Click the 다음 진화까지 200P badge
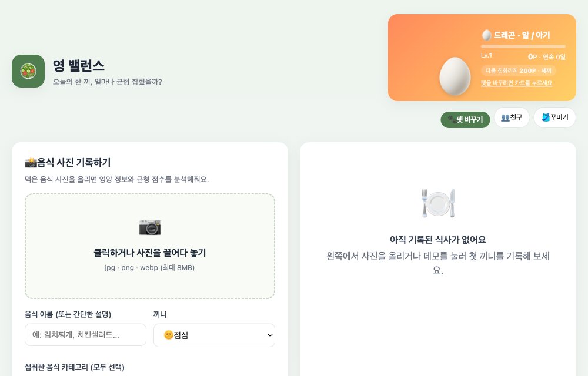Viewport: 588px width, 376px height. [518, 70]
